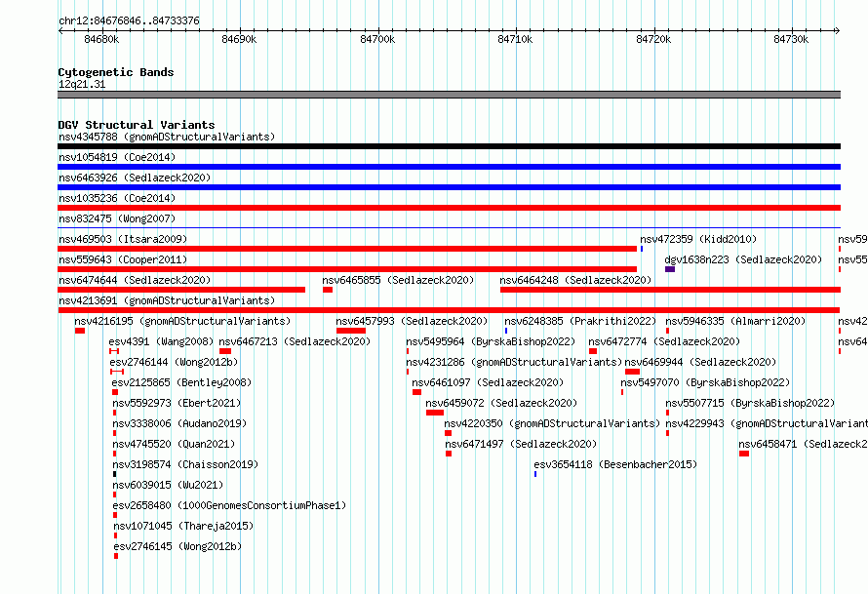
Task: Click the nsv6463926 (Sedlazeck2020) label
Action: 135,178
